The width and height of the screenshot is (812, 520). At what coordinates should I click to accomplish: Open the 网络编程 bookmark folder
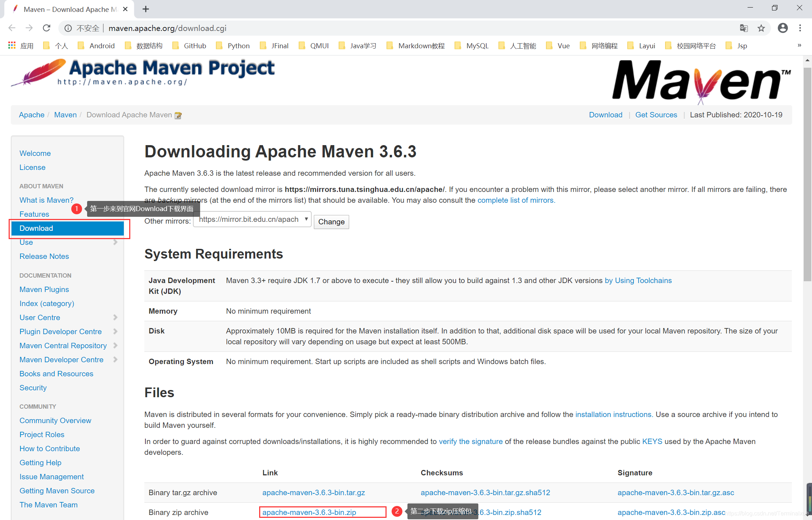[599, 46]
